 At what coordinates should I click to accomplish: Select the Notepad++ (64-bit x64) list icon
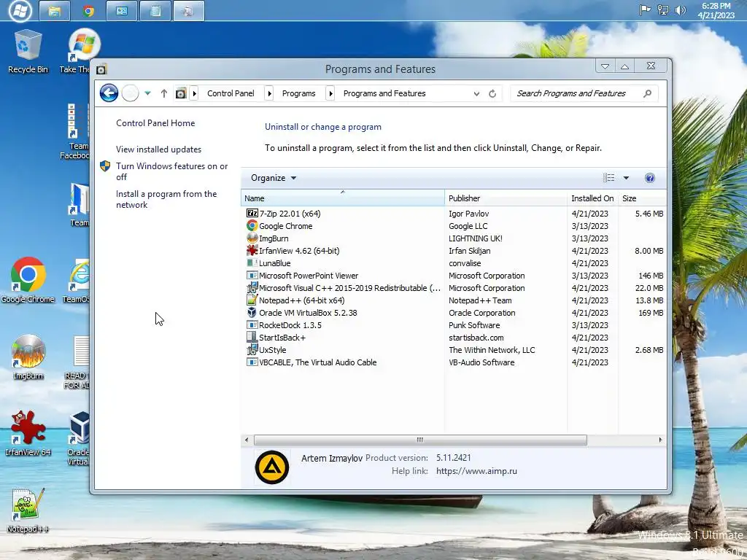[x=252, y=300]
